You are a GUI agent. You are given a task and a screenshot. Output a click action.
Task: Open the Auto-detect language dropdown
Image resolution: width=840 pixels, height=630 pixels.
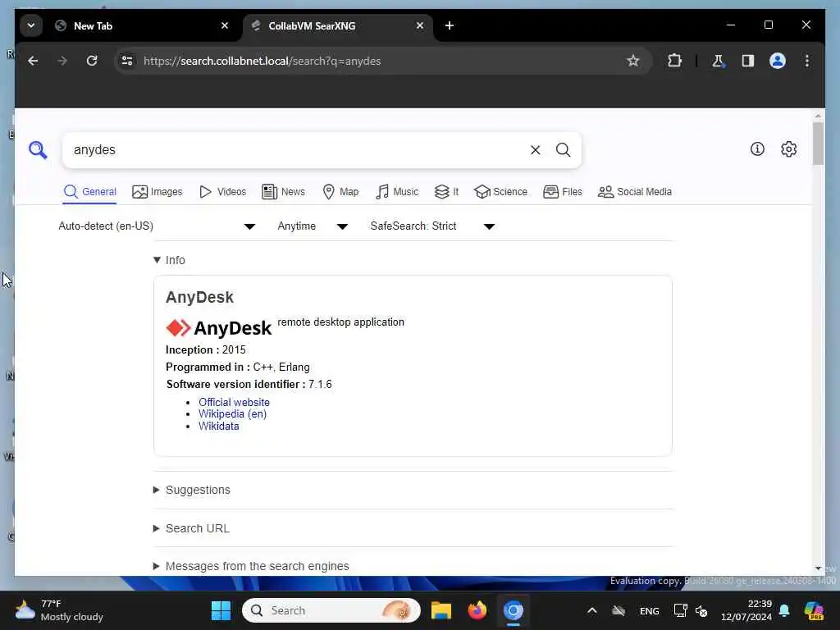[157, 226]
